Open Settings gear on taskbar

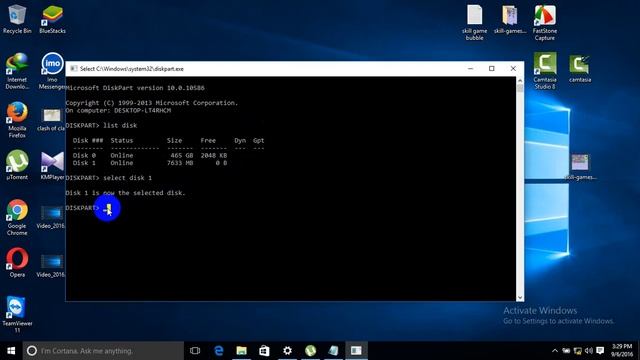tap(287, 351)
